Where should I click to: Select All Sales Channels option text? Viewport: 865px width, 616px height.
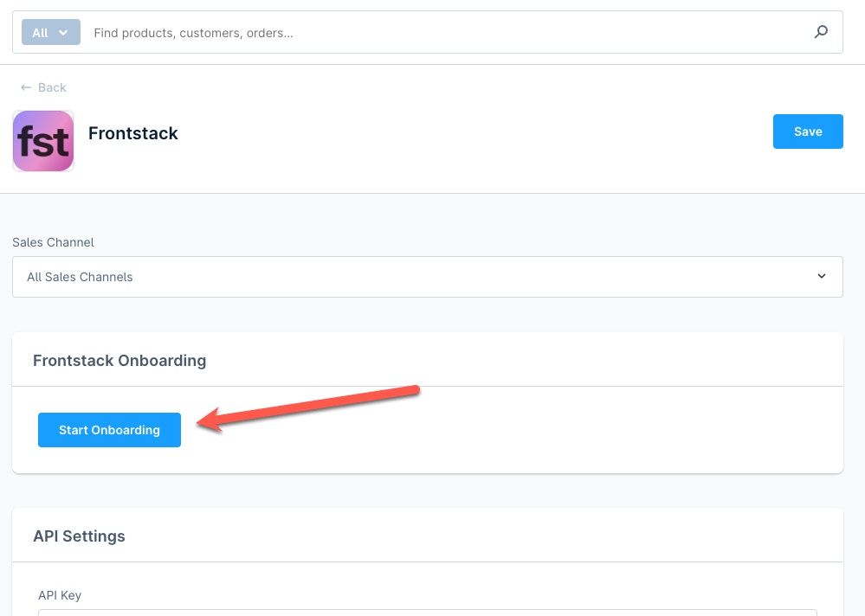[x=80, y=276]
